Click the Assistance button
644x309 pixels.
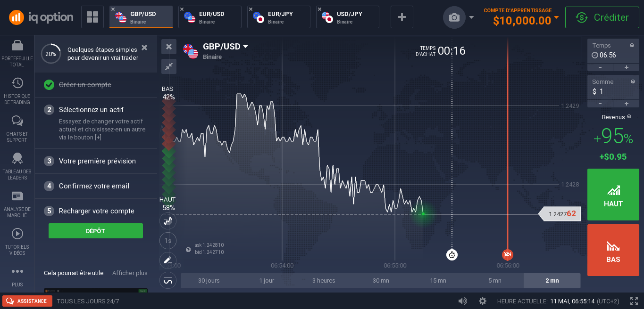point(27,301)
